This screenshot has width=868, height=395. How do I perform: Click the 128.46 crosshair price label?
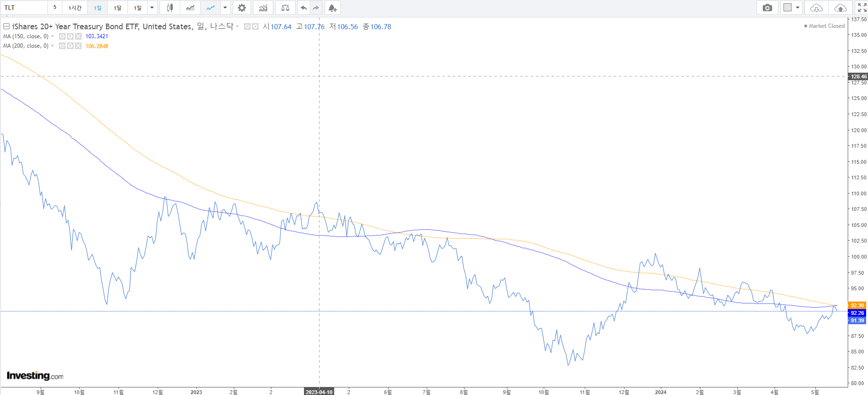coord(859,76)
